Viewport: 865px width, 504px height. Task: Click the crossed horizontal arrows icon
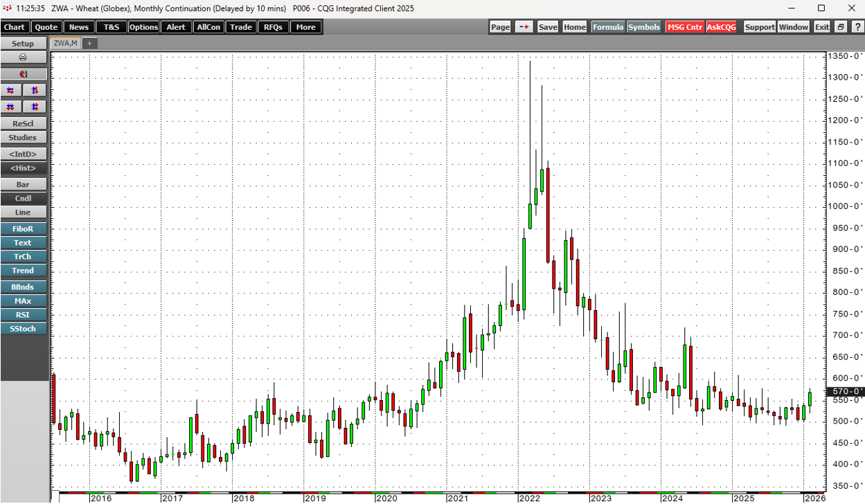coord(10,107)
